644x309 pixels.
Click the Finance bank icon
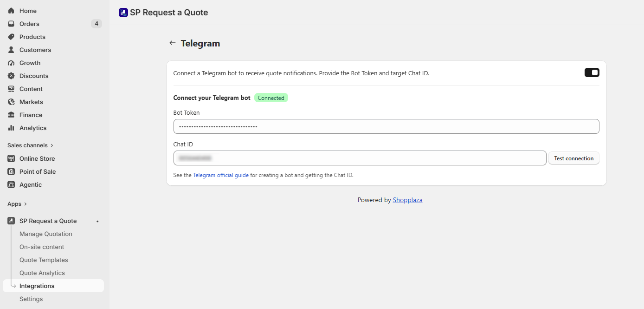tap(11, 115)
